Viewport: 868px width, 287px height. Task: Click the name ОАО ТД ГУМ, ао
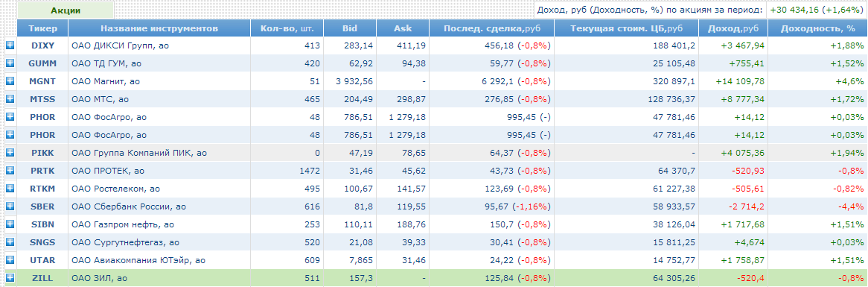(x=106, y=63)
